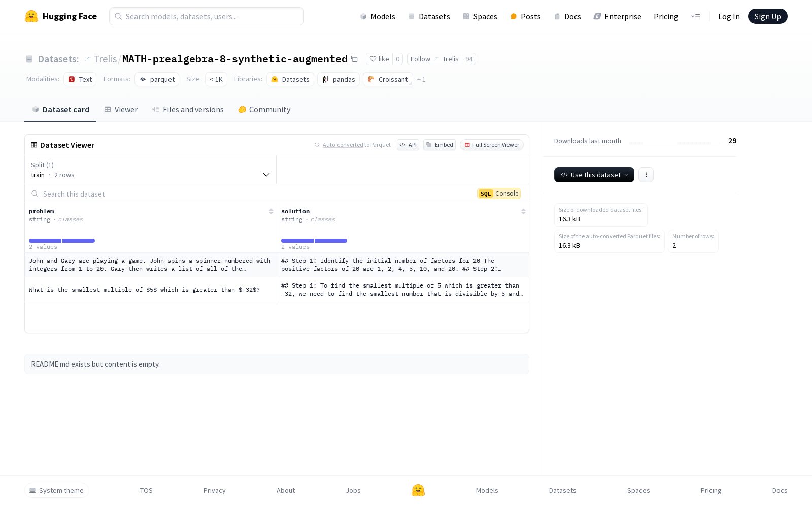Expand the Use this dataset dropdown
Image resolution: width=812 pixels, height=508 pixels.
(594, 175)
